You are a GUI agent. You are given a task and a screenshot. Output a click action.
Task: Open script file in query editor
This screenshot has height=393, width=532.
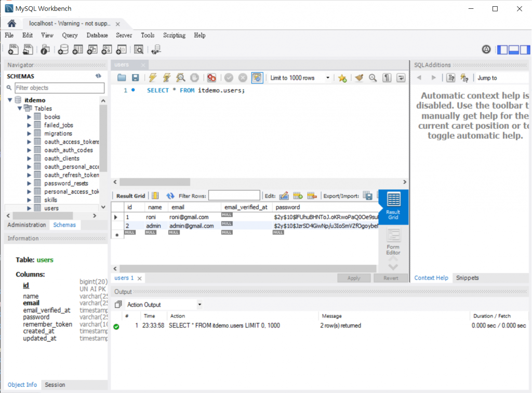[122, 78]
